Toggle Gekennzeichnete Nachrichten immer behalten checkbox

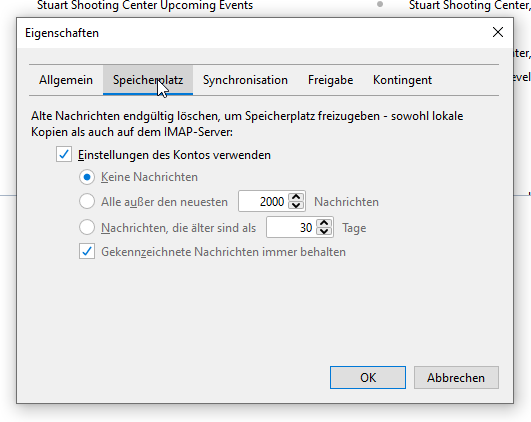[x=87, y=252]
